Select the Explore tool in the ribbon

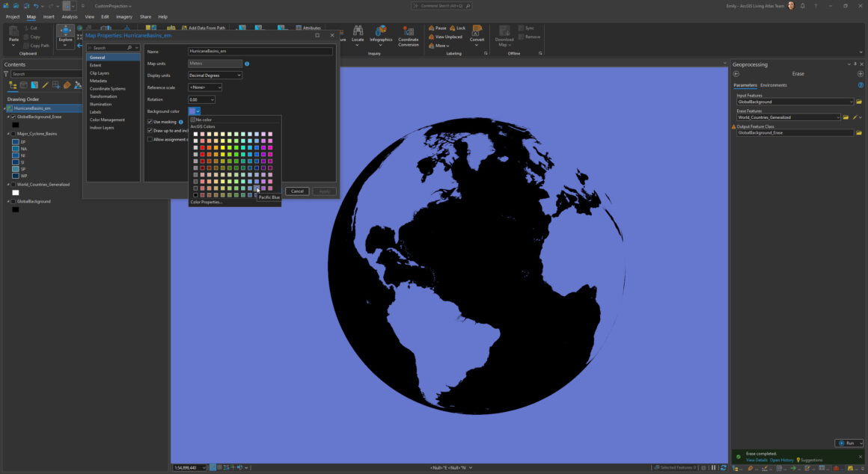[65, 35]
